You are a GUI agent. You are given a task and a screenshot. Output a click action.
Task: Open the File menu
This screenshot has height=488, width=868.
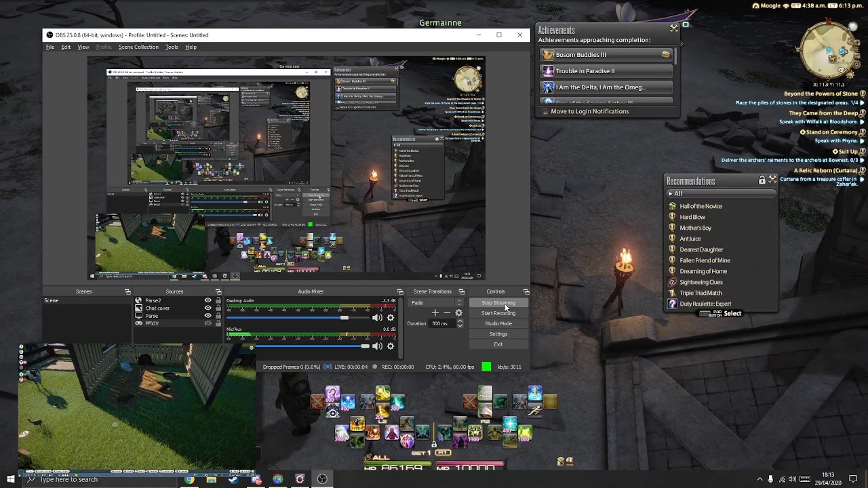50,47
